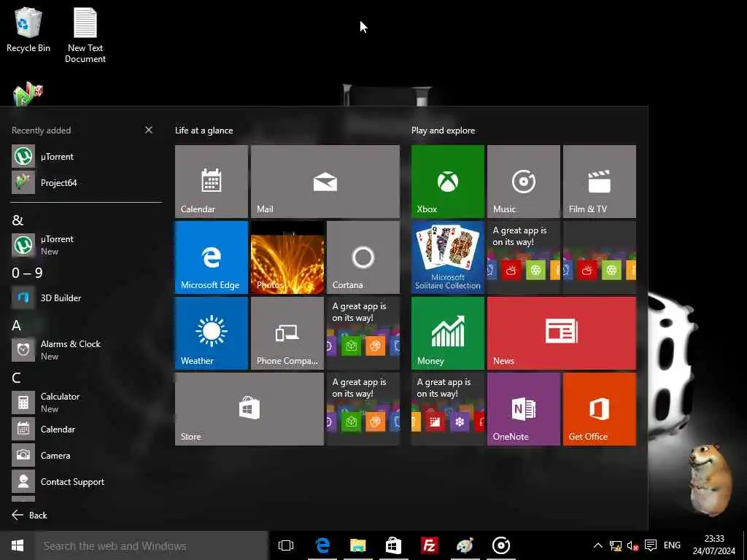Screen dimensions: 747x560
Task: Click the placeholder tile left of OneNote
Action: point(448,409)
